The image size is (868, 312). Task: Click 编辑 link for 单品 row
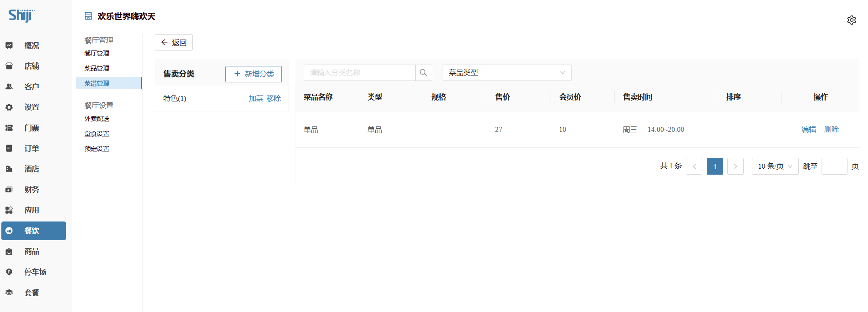808,130
